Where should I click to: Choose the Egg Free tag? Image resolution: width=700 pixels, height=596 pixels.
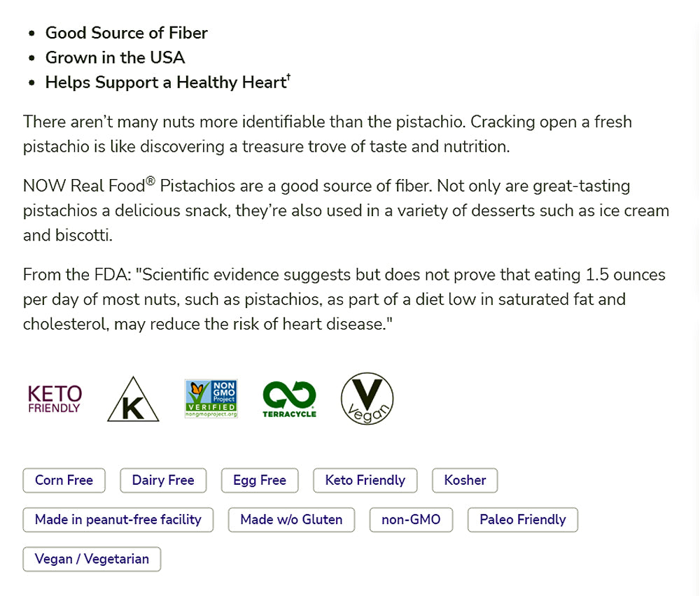(x=260, y=481)
